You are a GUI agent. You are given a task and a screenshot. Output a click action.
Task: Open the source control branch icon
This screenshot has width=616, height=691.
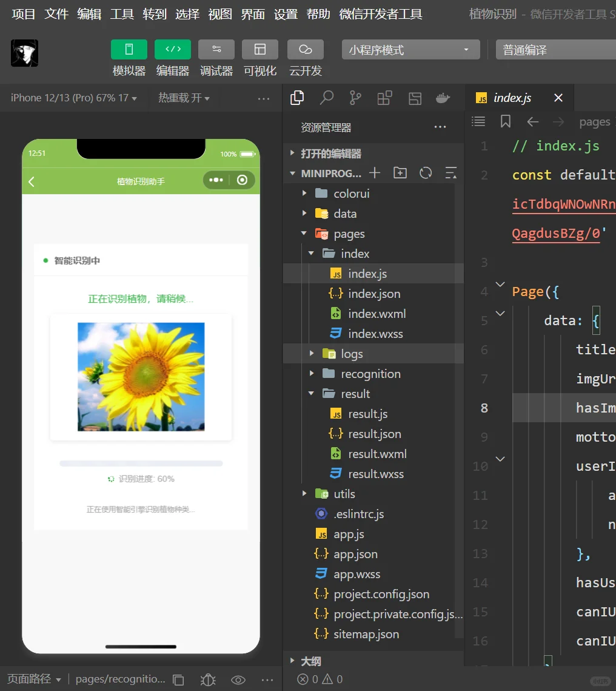(355, 98)
